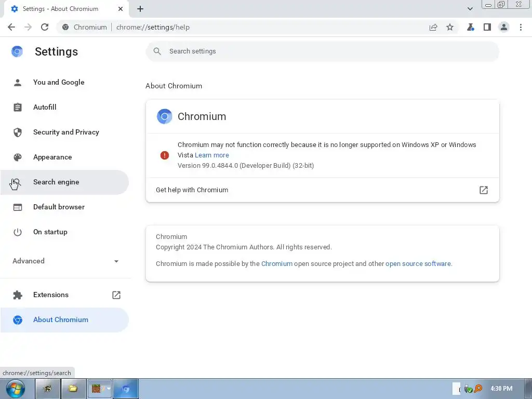Viewport: 532px width, 399px height.
Task: Click the browser window icon beside Default browser
Action: click(x=18, y=207)
